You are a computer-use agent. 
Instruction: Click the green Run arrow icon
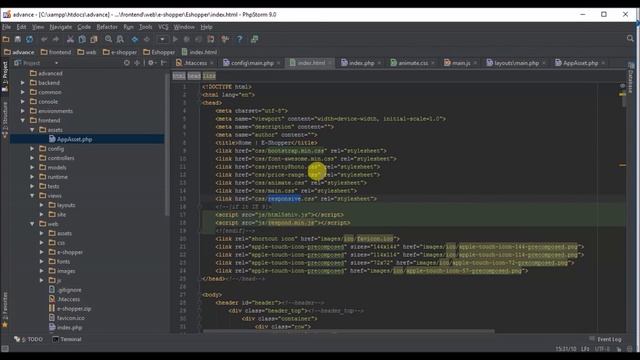coord(175,39)
